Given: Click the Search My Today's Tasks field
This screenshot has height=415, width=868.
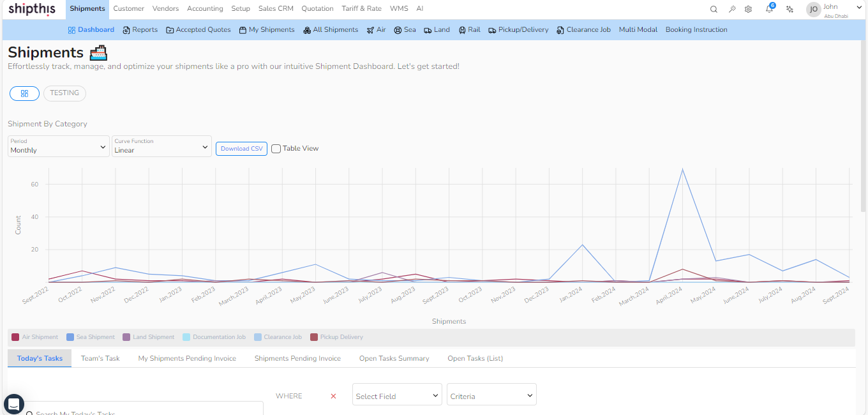Looking at the screenshot, I should click(140, 411).
